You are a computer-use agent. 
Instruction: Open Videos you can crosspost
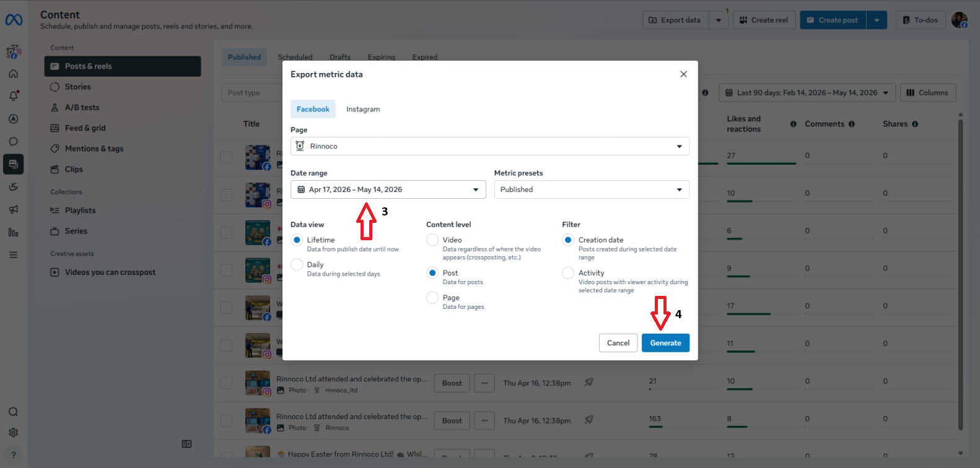(123, 272)
